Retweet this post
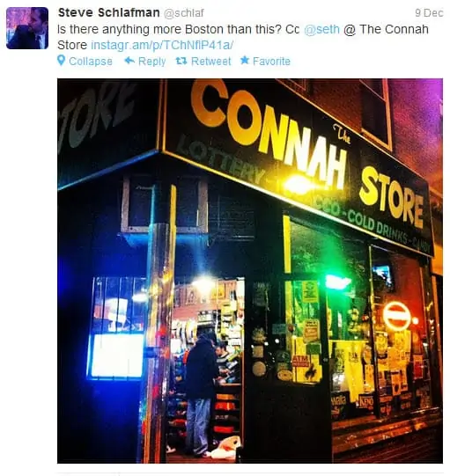 203,61
